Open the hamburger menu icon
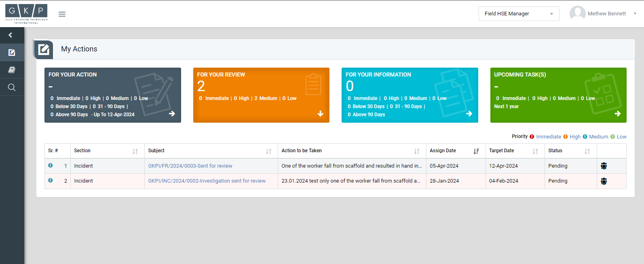Viewport: 644px width, 264px height. (62, 14)
